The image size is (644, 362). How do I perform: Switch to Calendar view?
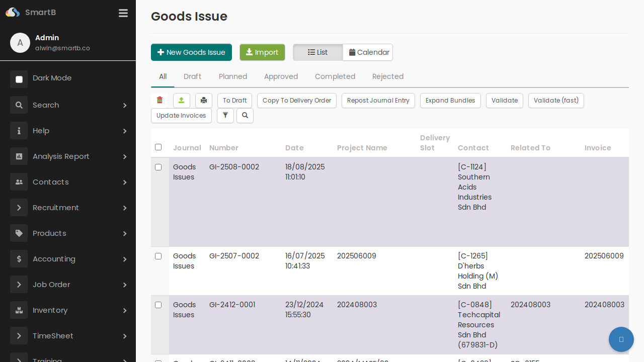[x=368, y=52]
